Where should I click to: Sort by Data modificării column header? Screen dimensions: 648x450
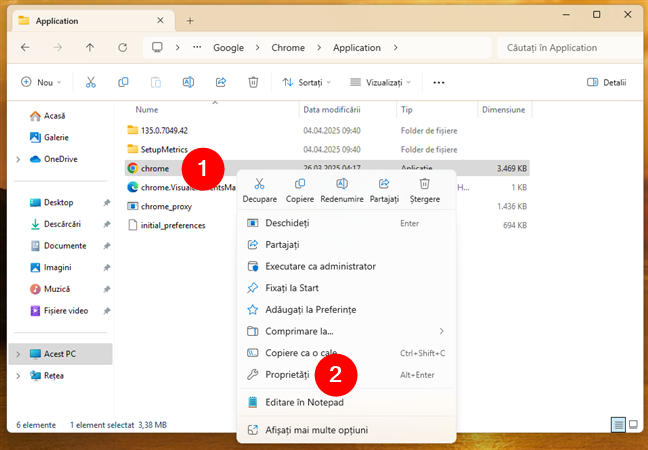click(x=332, y=110)
